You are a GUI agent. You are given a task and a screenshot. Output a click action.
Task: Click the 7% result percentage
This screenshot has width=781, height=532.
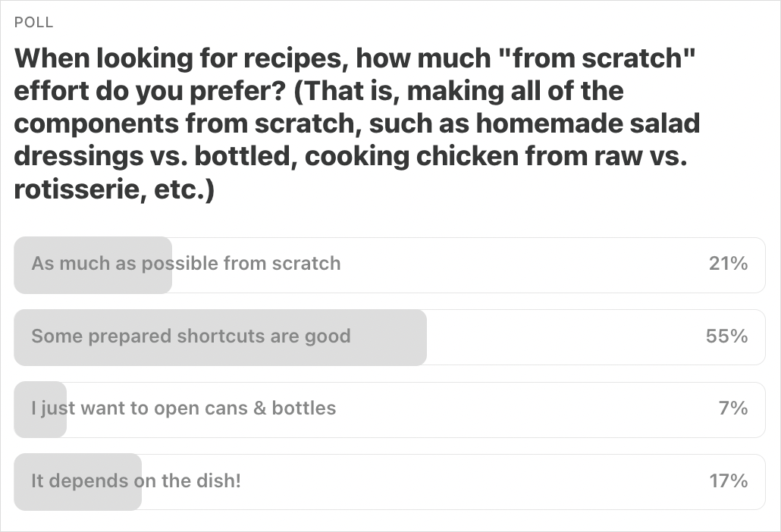(733, 408)
